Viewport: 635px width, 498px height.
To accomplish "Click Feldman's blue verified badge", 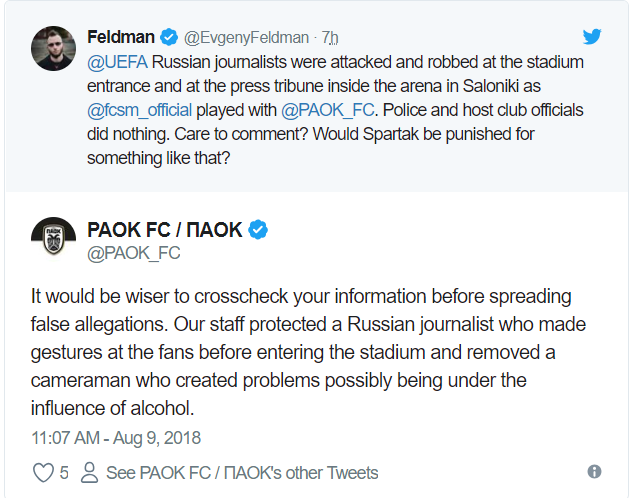I will tap(167, 38).
